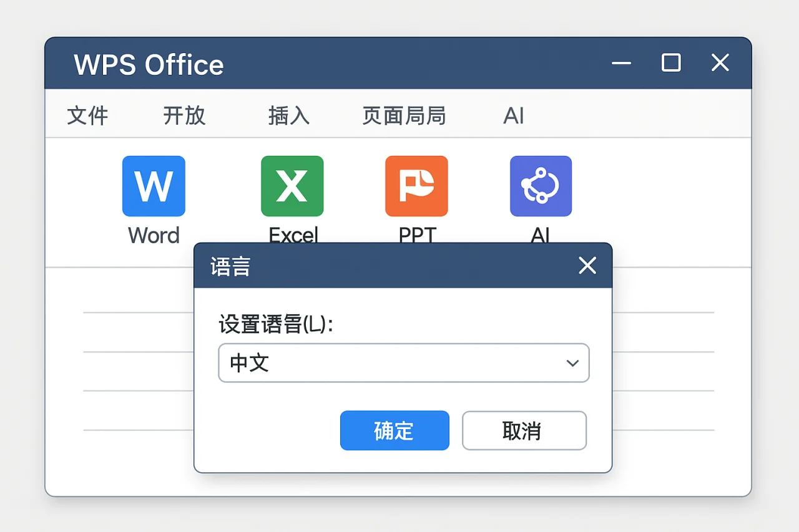
Task: Open the 插入 menu
Action: click(288, 115)
